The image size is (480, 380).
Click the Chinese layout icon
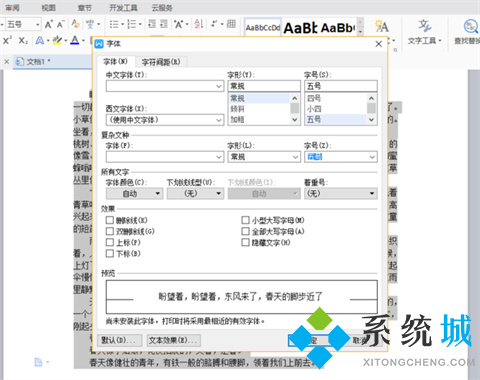(x=179, y=24)
